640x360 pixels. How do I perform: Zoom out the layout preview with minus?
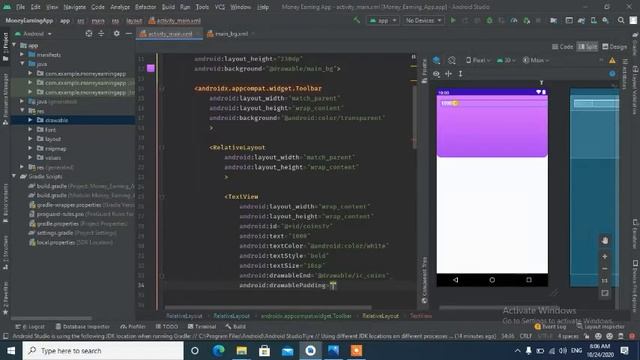point(605,269)
